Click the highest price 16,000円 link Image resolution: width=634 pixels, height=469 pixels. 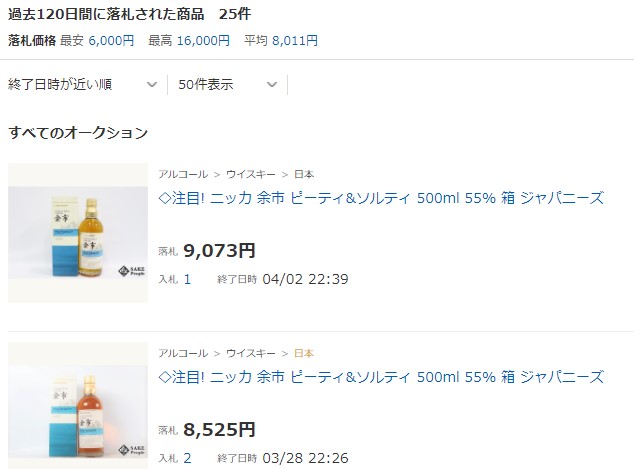pos(203,40)
